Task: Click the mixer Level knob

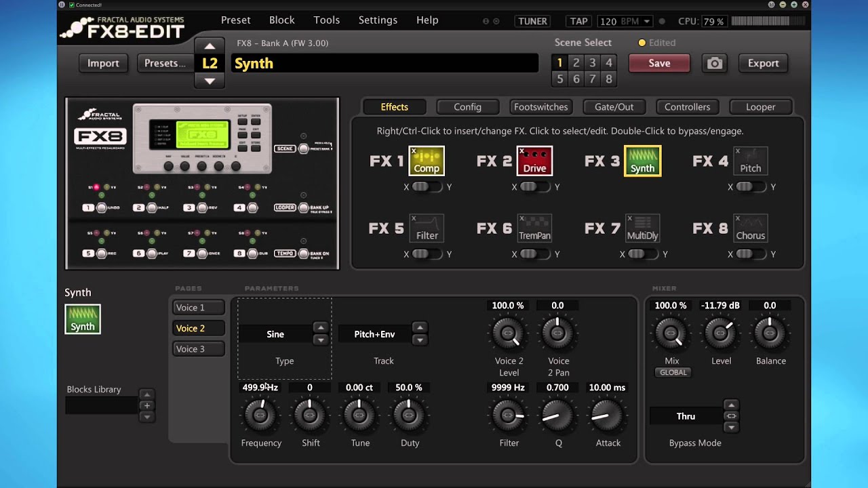Action: pyautogui.click(x=720, y=333)
